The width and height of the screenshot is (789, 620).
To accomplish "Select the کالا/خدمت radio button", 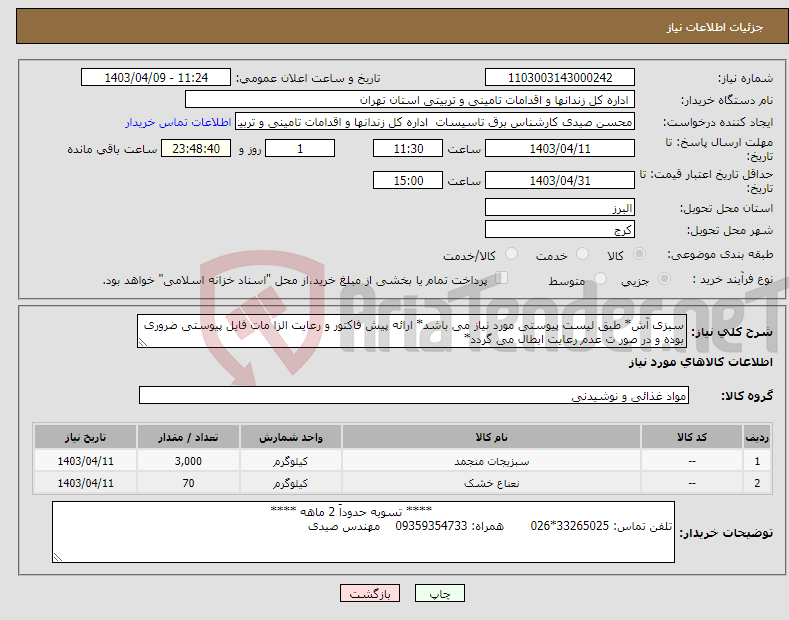I will tap(511, 254).
